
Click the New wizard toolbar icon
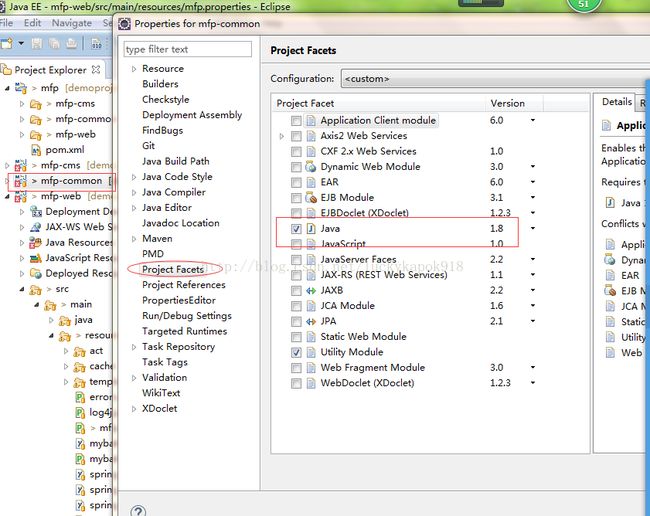point(7,43)
